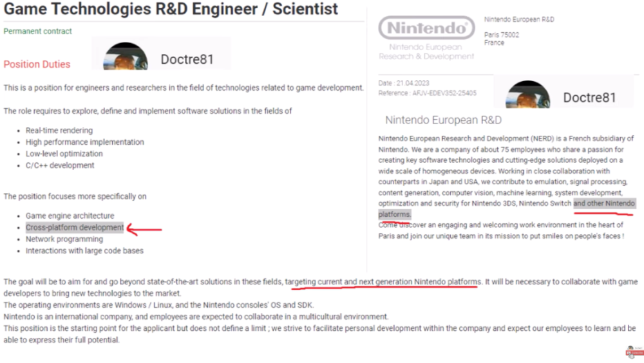Click the C/C++ development bullet
644x363 pixels.
tap(60, 165)
